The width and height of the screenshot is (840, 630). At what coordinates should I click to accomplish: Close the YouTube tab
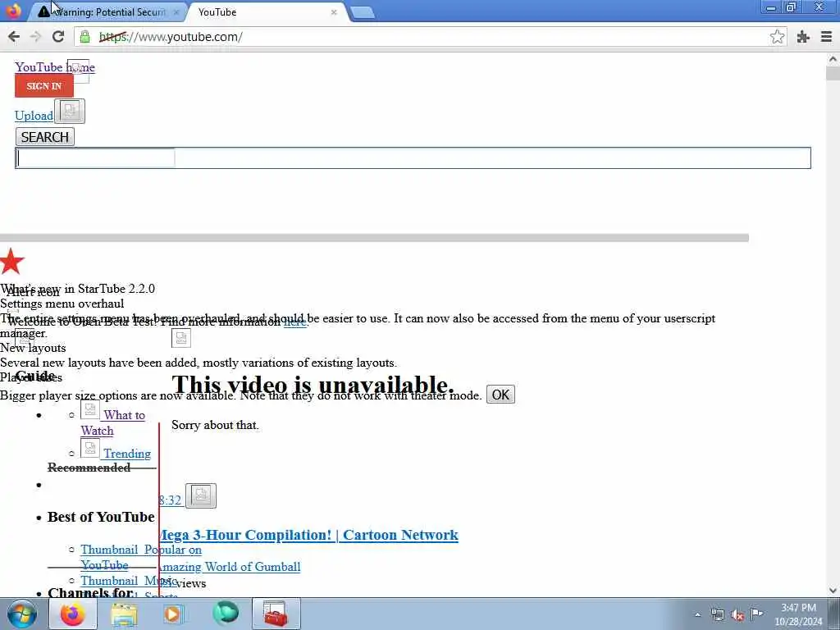pyautogui.click(x=334, y=11)
